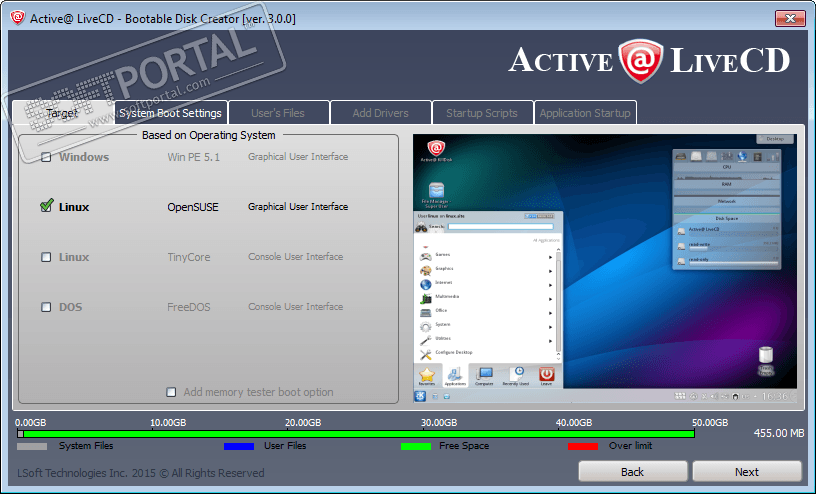
Task: Switch to the Startup Scripts tab
Action: coord(482,112)
